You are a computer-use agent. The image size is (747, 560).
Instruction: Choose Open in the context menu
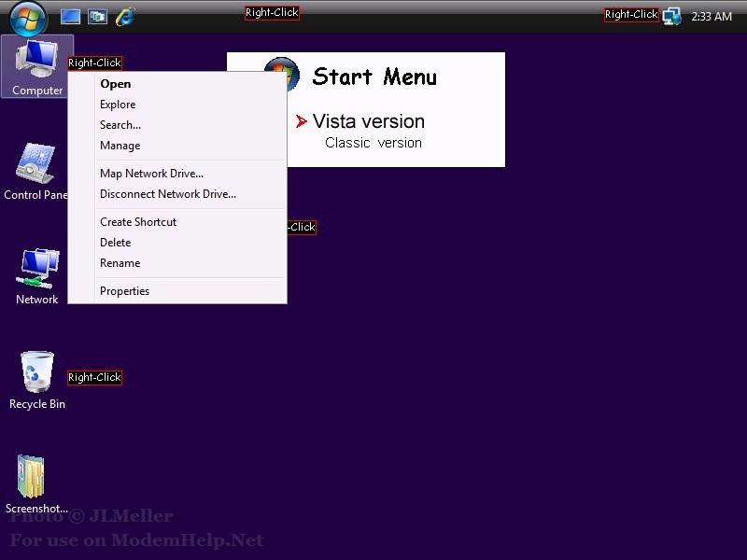coord(177,84)
